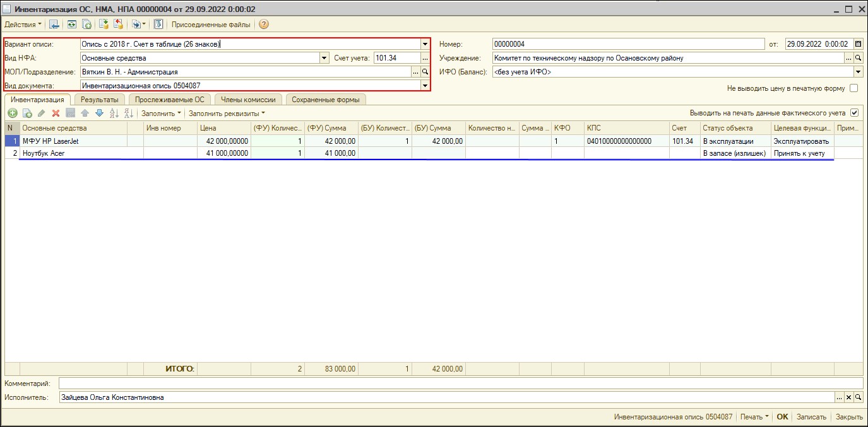868x427 pixels.
Task: Open the date calendar picker
Action: tap(858, 44)
